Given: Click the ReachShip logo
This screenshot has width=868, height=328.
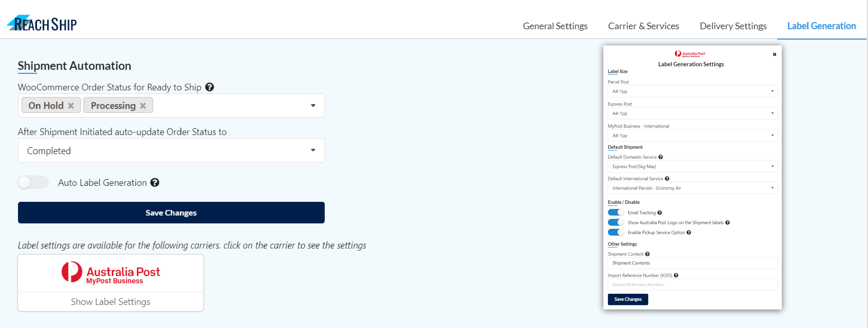Looking at the screenshot, I should point(42,23).
